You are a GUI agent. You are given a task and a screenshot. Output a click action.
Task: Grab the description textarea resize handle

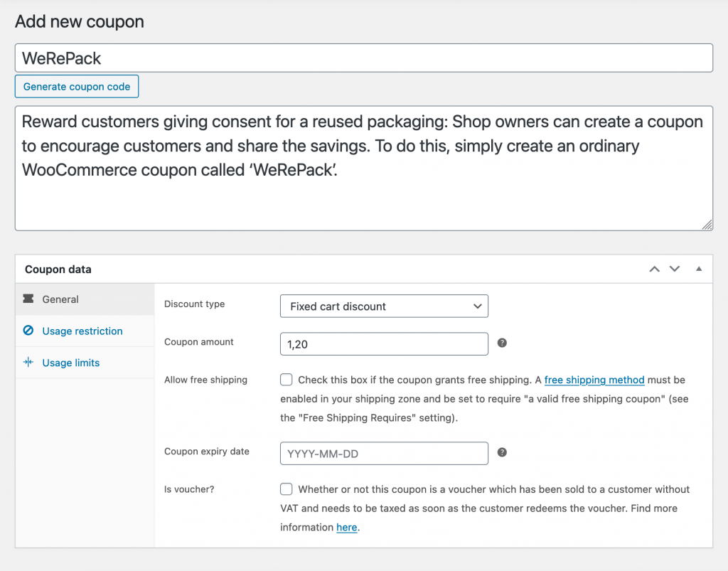tap(707, 225)
